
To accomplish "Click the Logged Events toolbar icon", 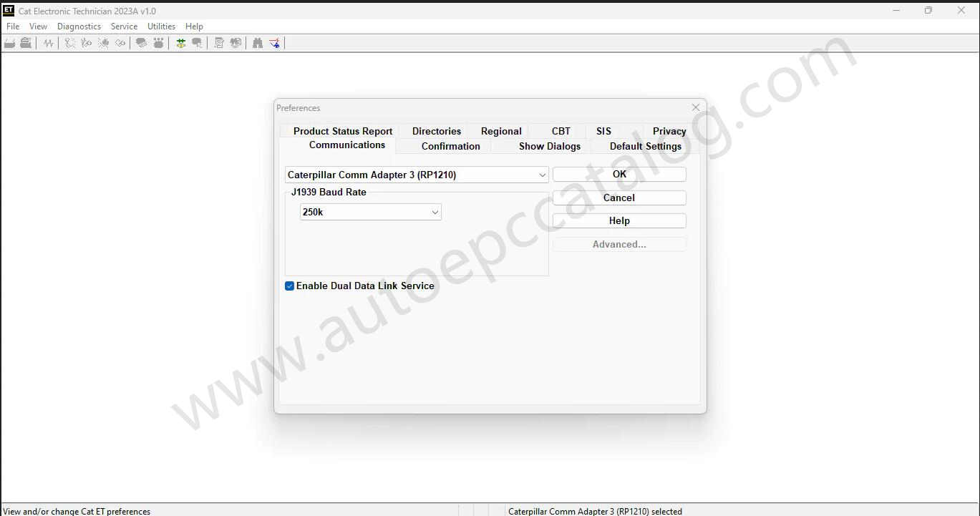I will point(120,43).
